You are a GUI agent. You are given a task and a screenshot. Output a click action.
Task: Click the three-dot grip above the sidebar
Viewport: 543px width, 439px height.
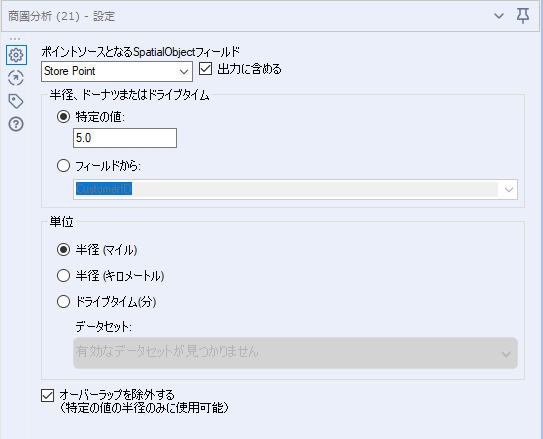[15, 39]
